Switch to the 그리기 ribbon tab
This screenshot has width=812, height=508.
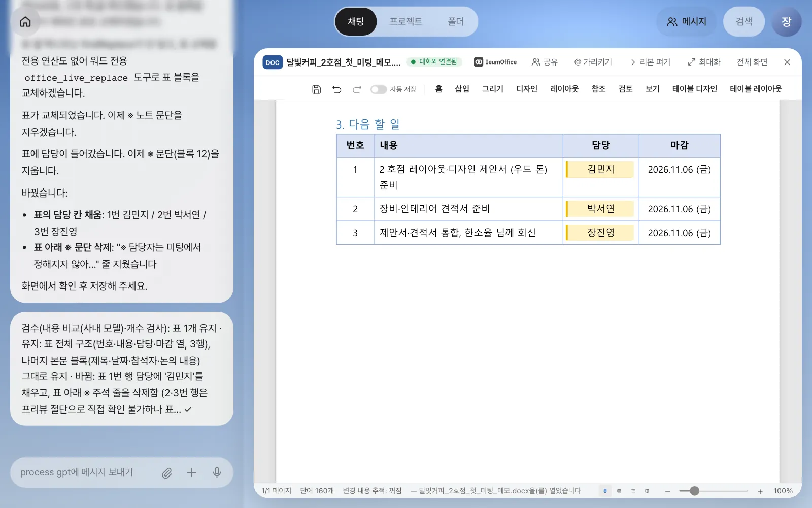point(492,89)
